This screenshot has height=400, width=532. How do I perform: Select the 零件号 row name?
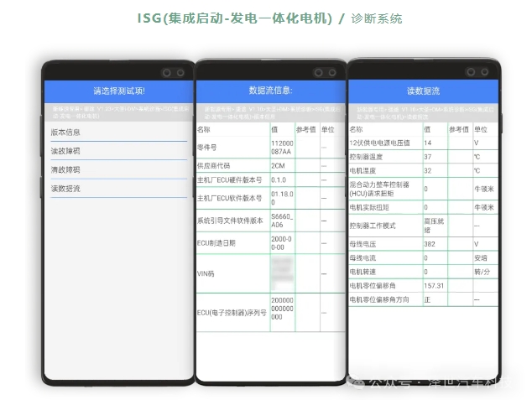pos(207,148)
